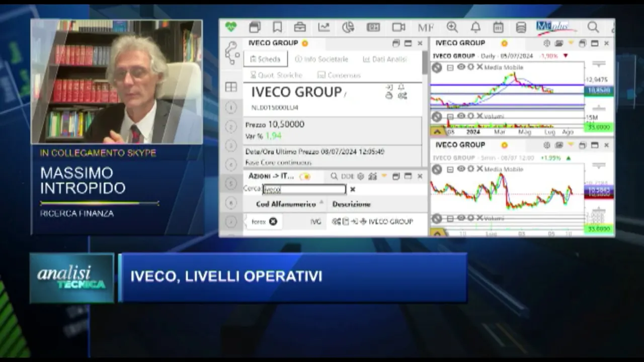This screenshot has height=362, width=644.
Task: Click the MF icon in top toolbar
Action: click(x=426, y=28)
